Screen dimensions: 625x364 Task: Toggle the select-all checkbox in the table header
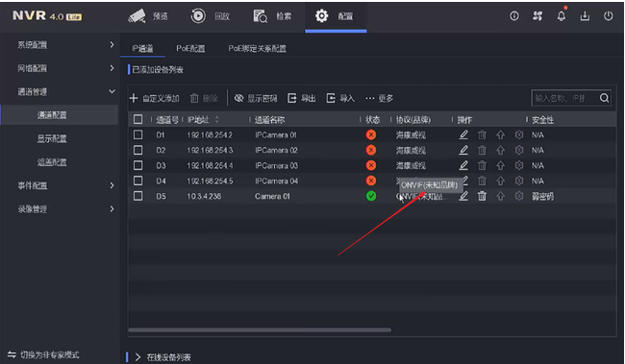click(137, 119)
